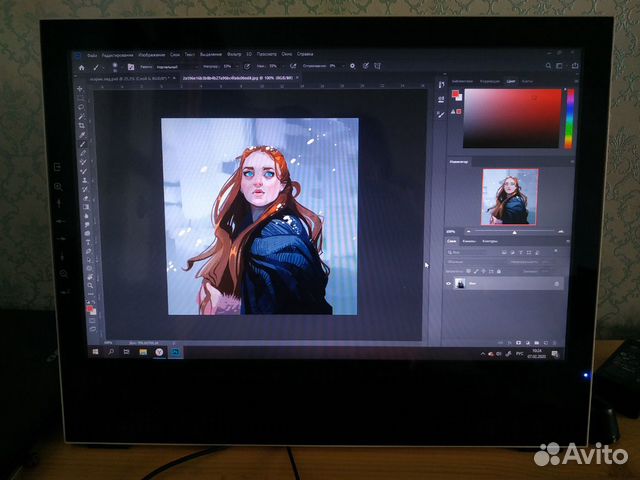640x480 pixels.
Task: Click the foreground color swatch in toolbar
Action: (x=89, y=309)
